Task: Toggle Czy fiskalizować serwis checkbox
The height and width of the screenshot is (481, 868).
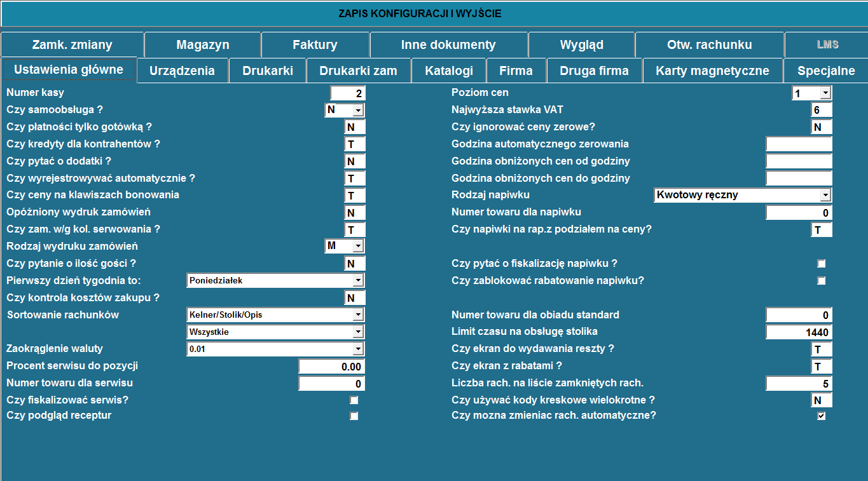Action: (x=354, y=400)
